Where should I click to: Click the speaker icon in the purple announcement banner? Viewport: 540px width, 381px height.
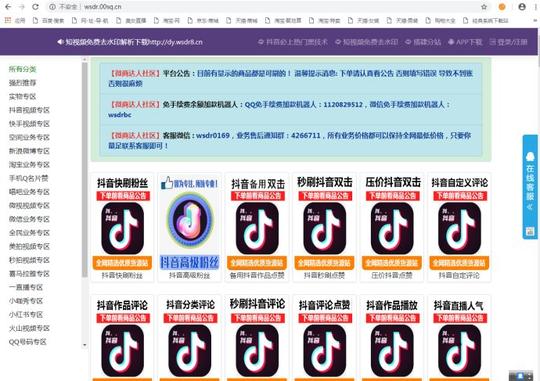60,42
